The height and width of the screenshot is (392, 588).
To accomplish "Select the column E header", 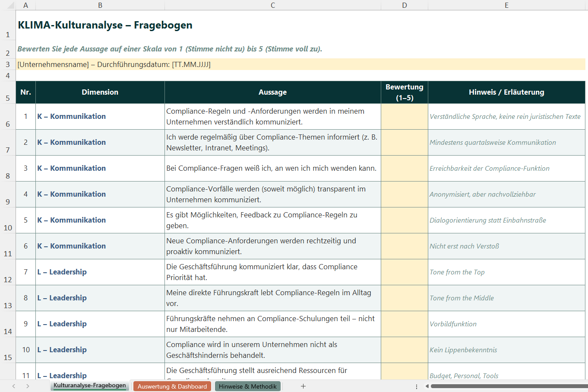I will pyautogui.click(x=506, y=5).
